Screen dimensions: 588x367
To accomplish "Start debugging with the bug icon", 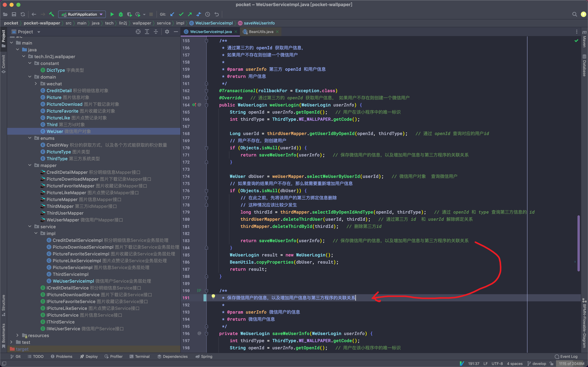I will [x=121, y=14].
